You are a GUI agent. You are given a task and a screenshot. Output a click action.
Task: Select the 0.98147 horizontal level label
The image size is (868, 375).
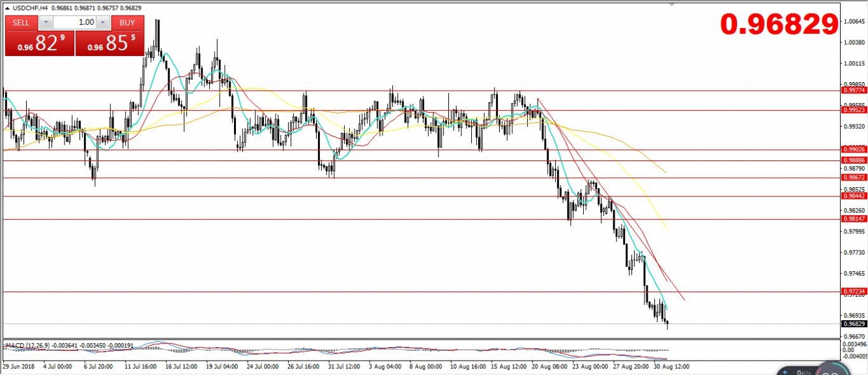[854, 220]
